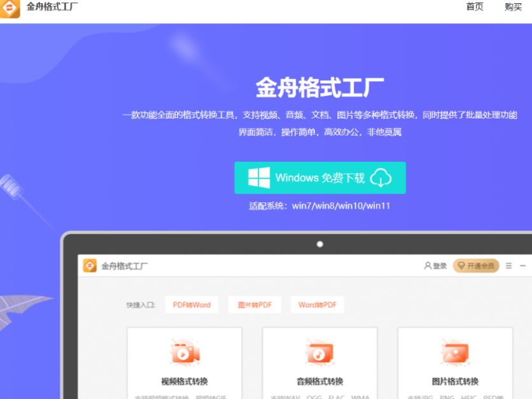Open the hamburger menu in app preview
This screenshot has width=532, height=399.
tap(508, 265)
